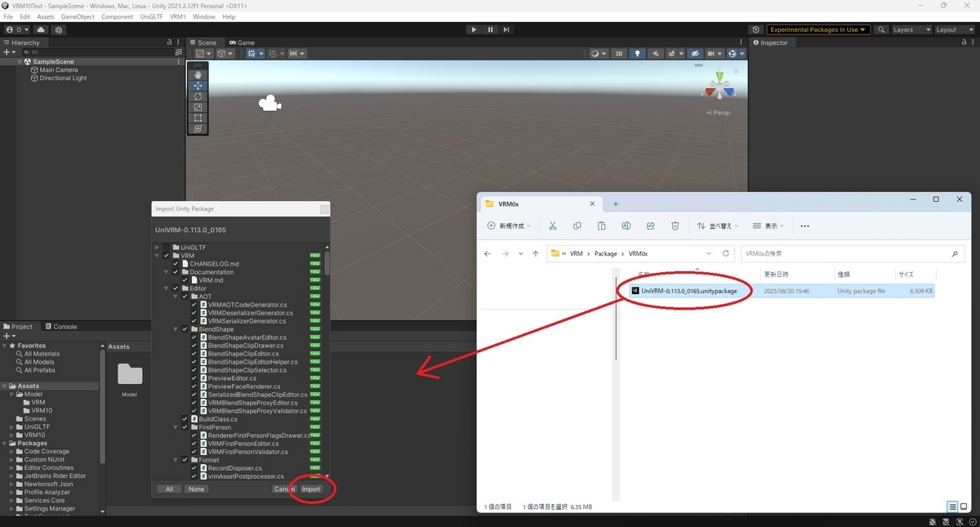This screenshot has height=527, width=980.
Task: Click the Play button in Unity
Action: (x=474, y=29)
